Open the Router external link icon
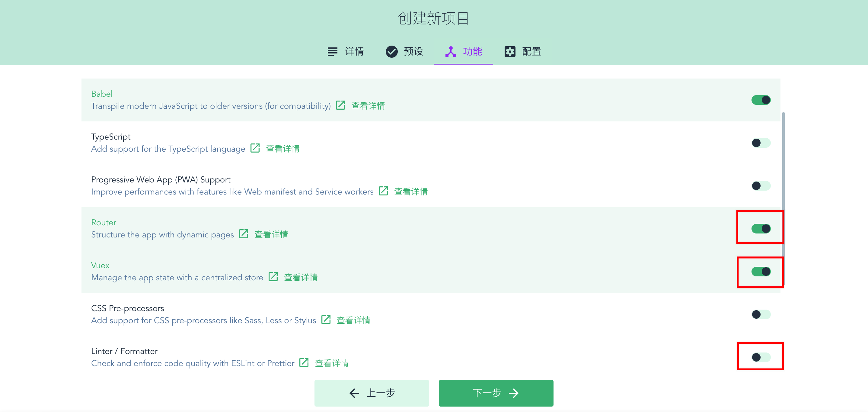Viewport: 868px width, 412px height. click(x=243, y=234)
